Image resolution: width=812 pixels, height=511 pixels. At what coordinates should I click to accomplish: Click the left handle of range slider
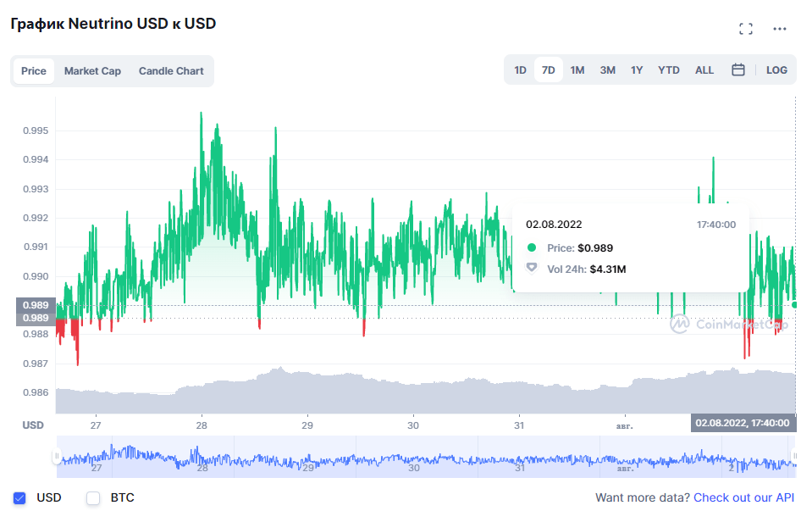(57, 458)
